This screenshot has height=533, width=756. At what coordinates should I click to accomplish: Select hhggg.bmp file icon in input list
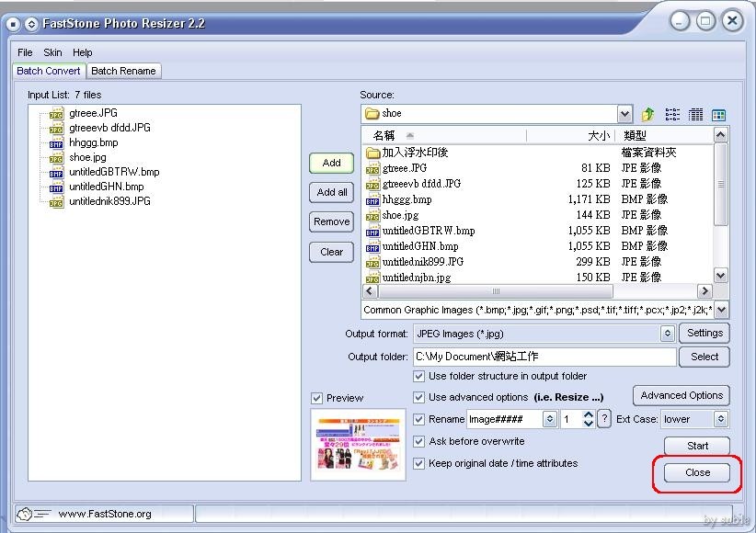click(56, 142)
